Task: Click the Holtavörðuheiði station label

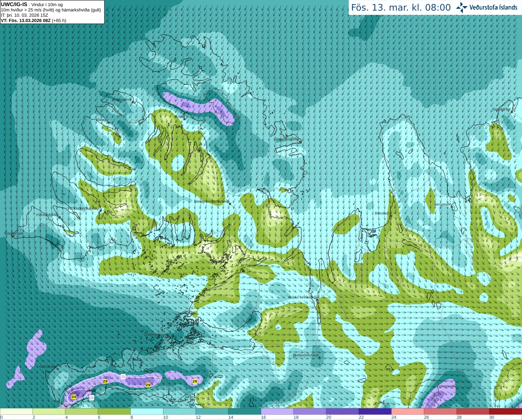Action: (x=306, y=355)
